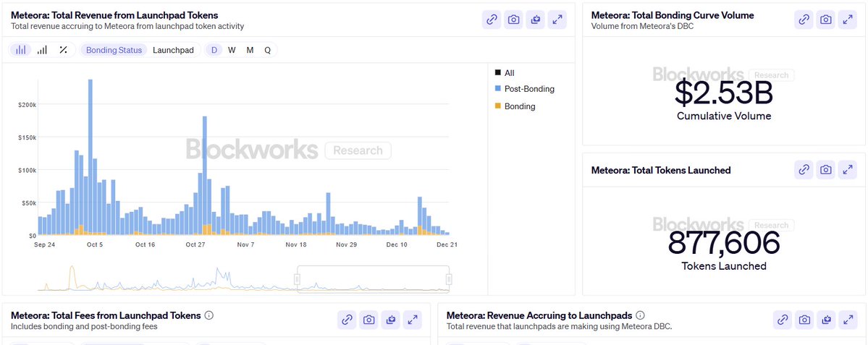This screenshot has height=345, width=868.
Task: Toggle Post-Bonding series in legend
Action: coord(524,89)
